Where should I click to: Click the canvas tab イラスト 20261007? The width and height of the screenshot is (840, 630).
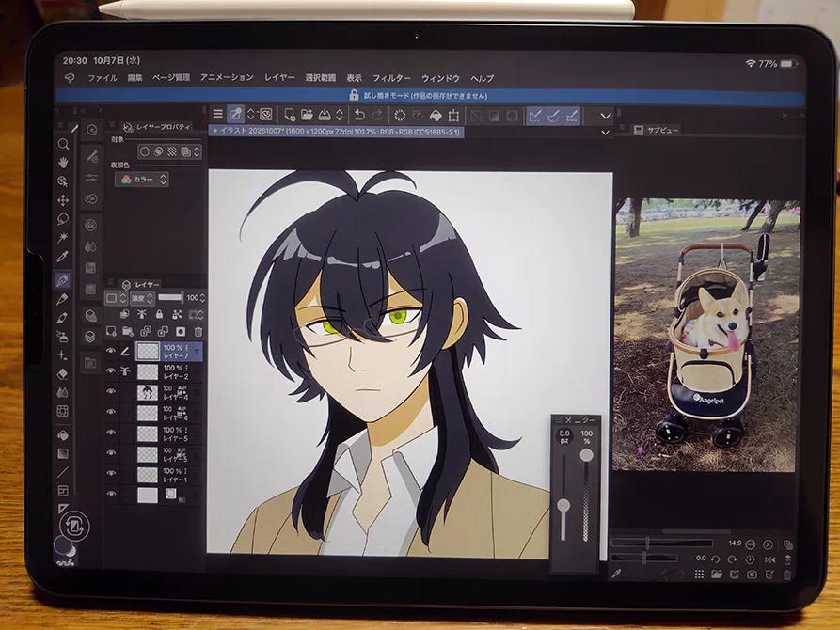[x=336, y=132]
